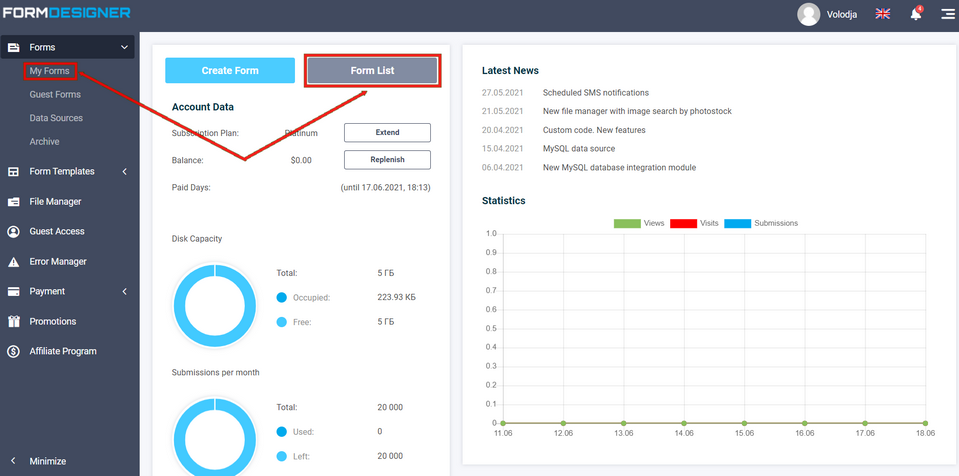This screenshot has height=476, width=959.
Task: Click the Guest Access person icon
Action: click(x=14, y=232)
